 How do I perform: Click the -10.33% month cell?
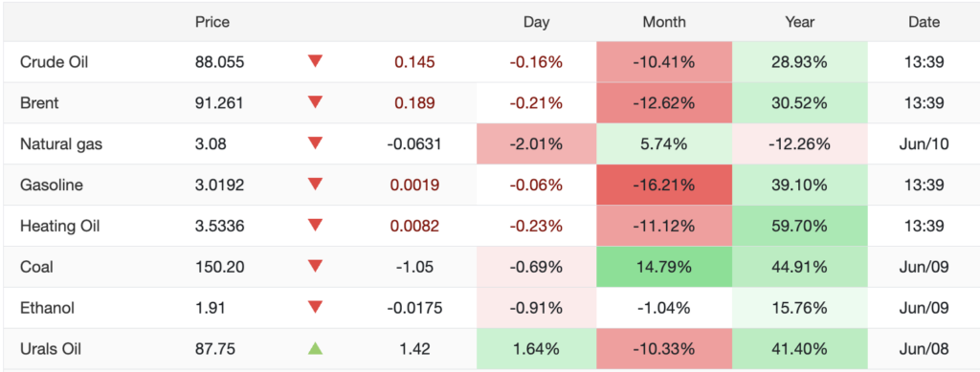(664, 349)
